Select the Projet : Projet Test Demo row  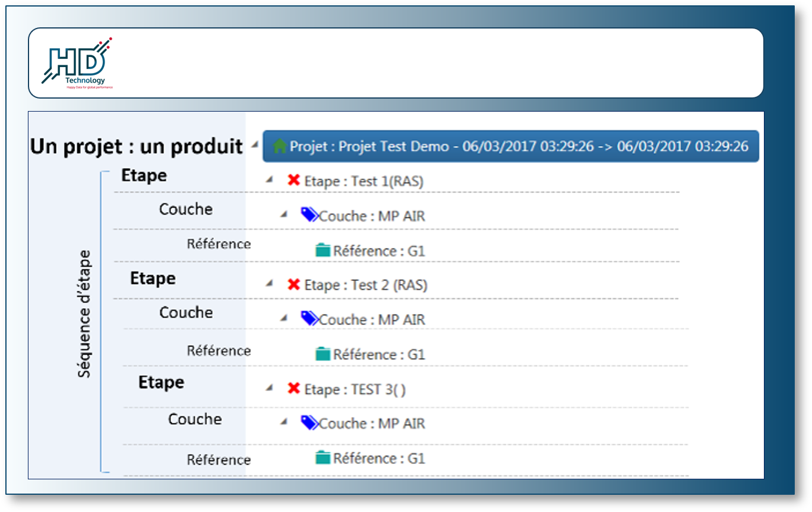pos(511,146)
